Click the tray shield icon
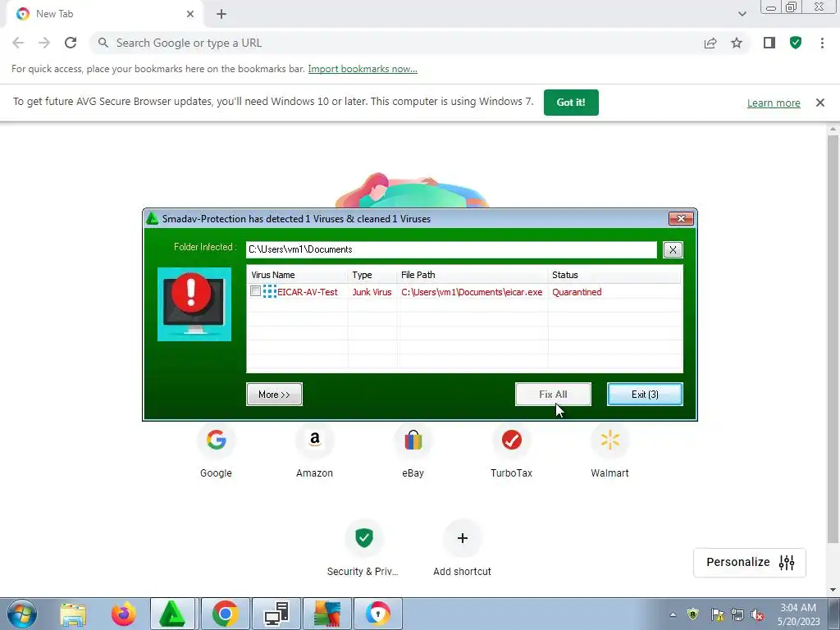840x630 pixels. [x=692, y=614]
